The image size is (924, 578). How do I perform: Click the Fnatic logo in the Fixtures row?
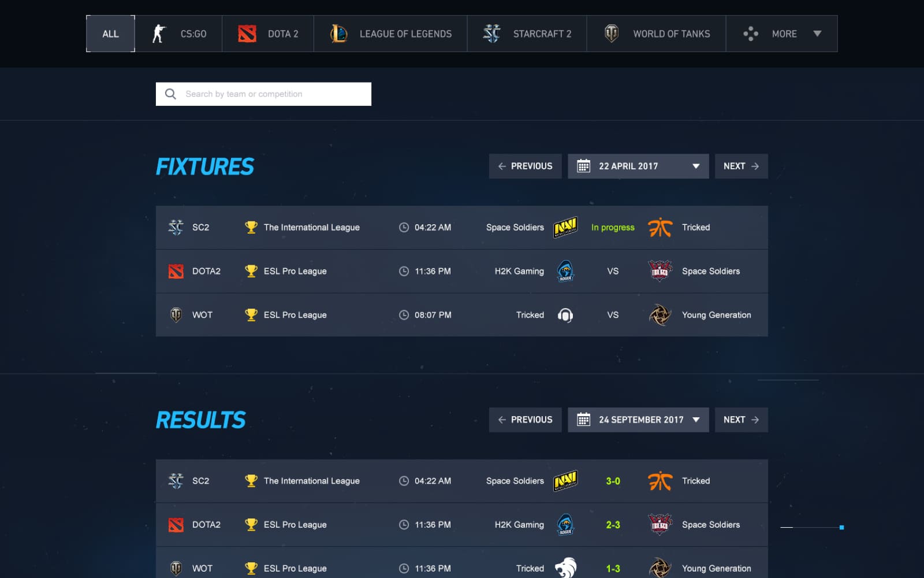coord(660,228)
